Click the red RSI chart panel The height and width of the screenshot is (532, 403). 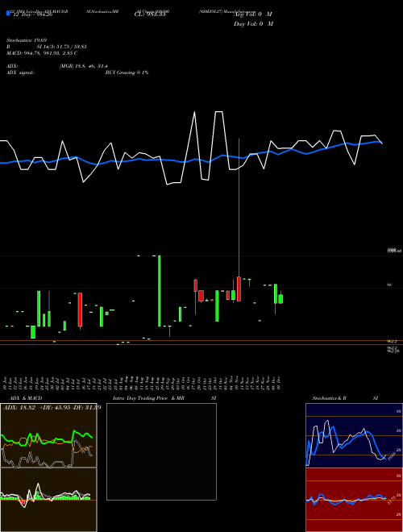(x=354, y=500)
